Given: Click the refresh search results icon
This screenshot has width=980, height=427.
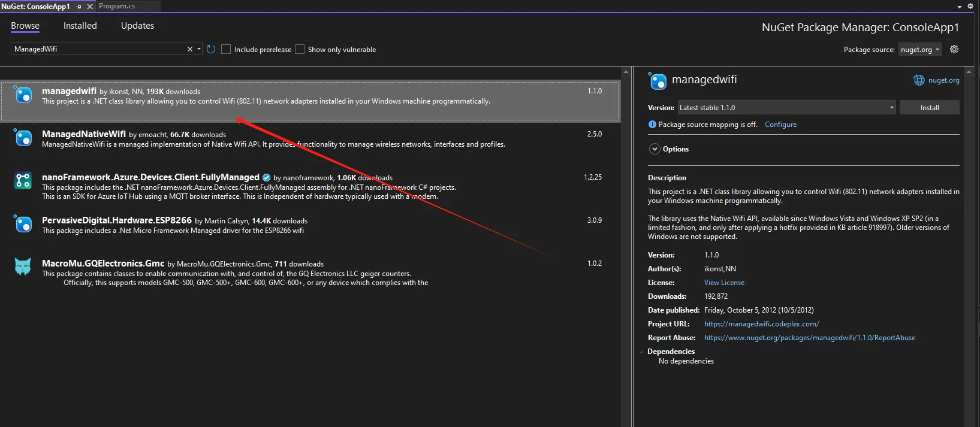Looking at the screenshot, I should tap(211, 49).
